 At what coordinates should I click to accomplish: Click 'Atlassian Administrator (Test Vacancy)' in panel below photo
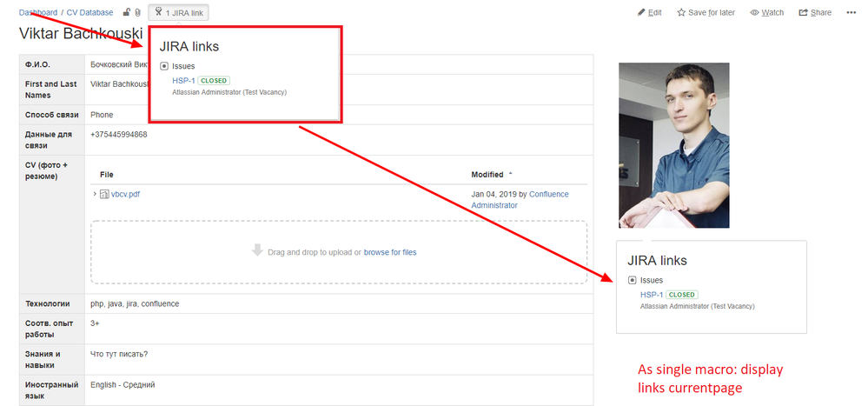pyautogui.click(x=698, y=306)
